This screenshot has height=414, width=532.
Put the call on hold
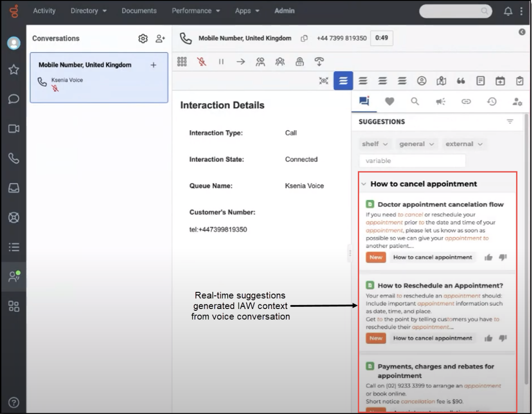click(x=221, y=62)
